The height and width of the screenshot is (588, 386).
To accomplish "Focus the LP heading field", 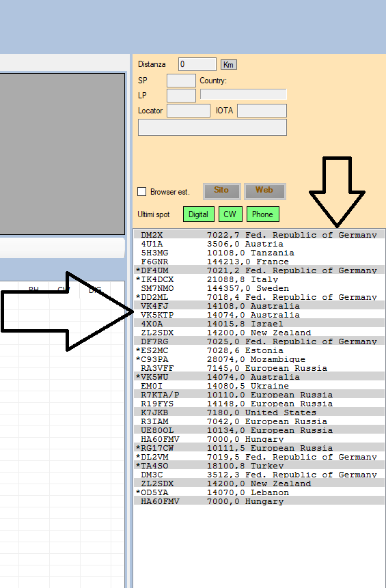I will coord(181,95).
